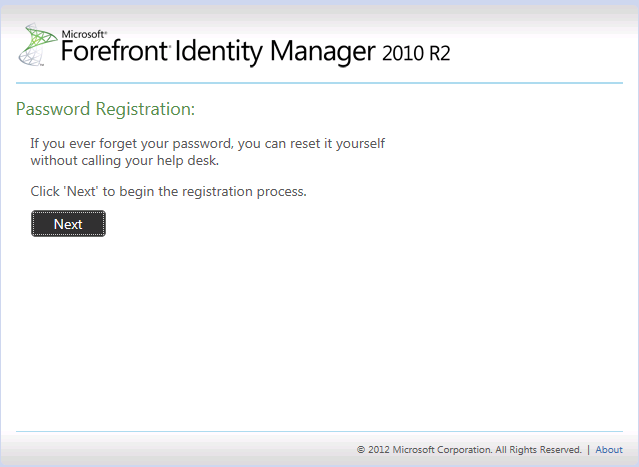Screen dimensions: 639x467
Task: Click the Forefront Identity Manager logo icon
Action: click(x=37, y=44)
